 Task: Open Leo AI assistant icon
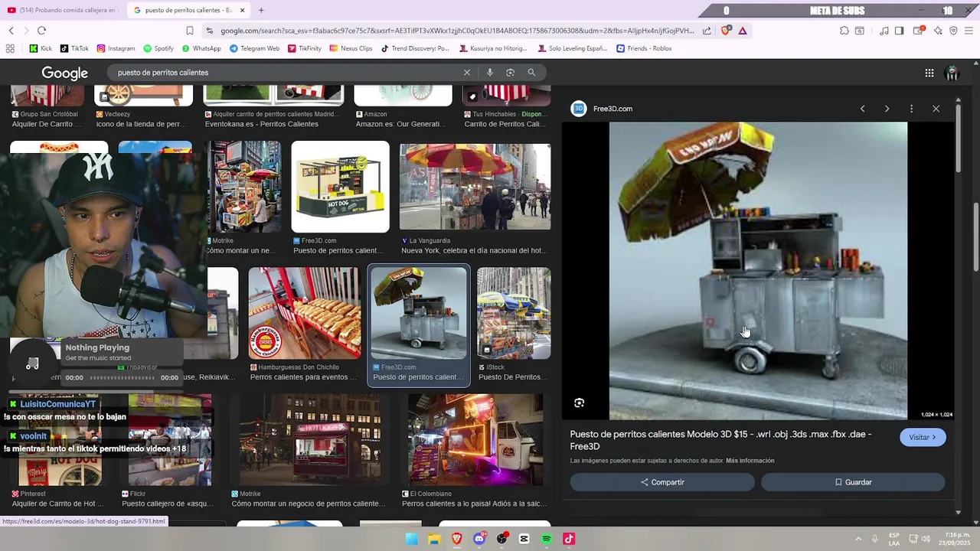[938, 31]
